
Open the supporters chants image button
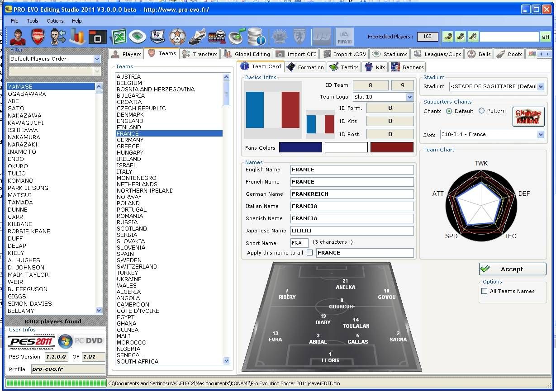528,116
